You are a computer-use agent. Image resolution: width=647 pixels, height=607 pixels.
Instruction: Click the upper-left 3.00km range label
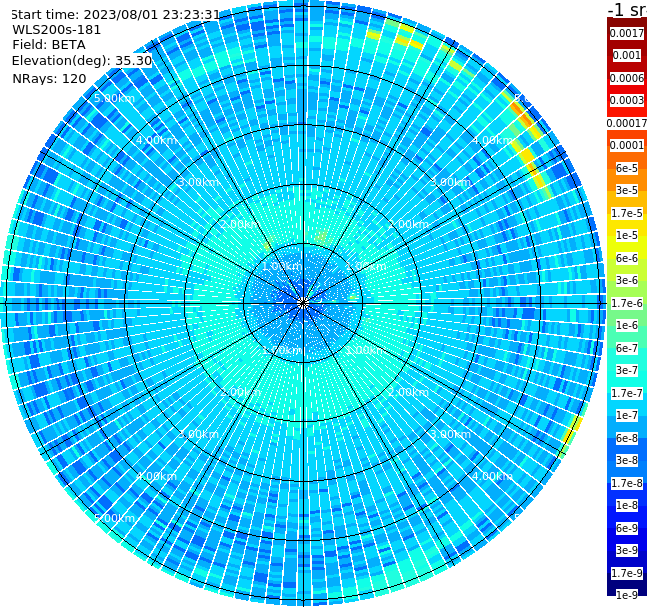pos(198,182)
